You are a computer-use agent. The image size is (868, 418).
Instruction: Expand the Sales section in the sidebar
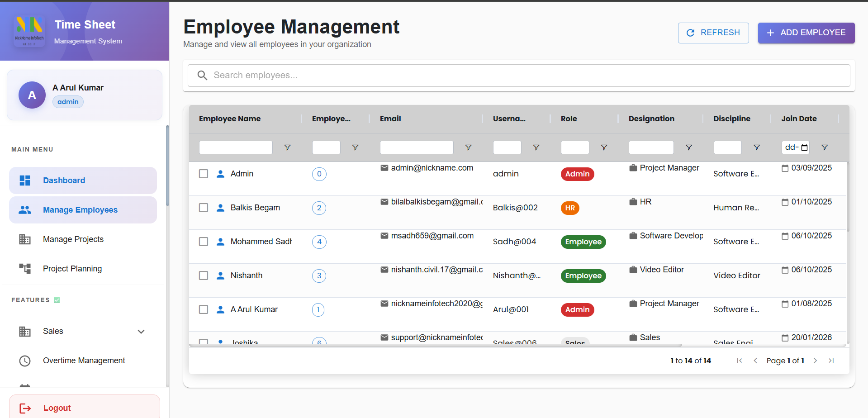click(x=141, y=331)
